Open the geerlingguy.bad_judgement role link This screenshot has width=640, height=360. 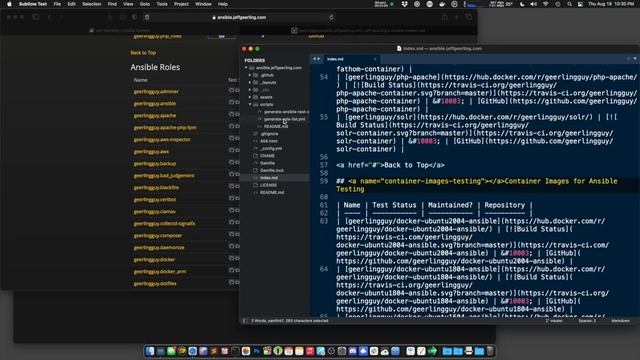tap(164, 176)
